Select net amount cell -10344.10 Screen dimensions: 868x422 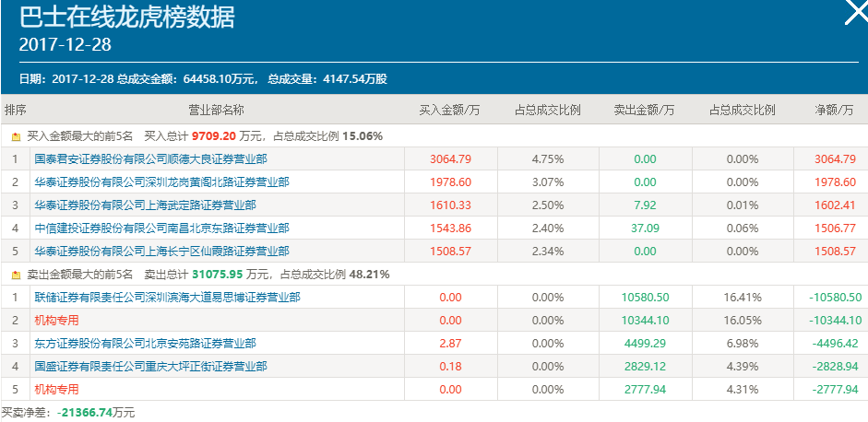[835, 321]
